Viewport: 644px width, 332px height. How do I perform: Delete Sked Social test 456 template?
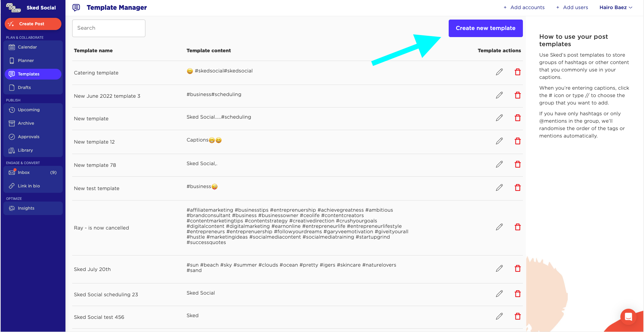click(x=517, y=316)
